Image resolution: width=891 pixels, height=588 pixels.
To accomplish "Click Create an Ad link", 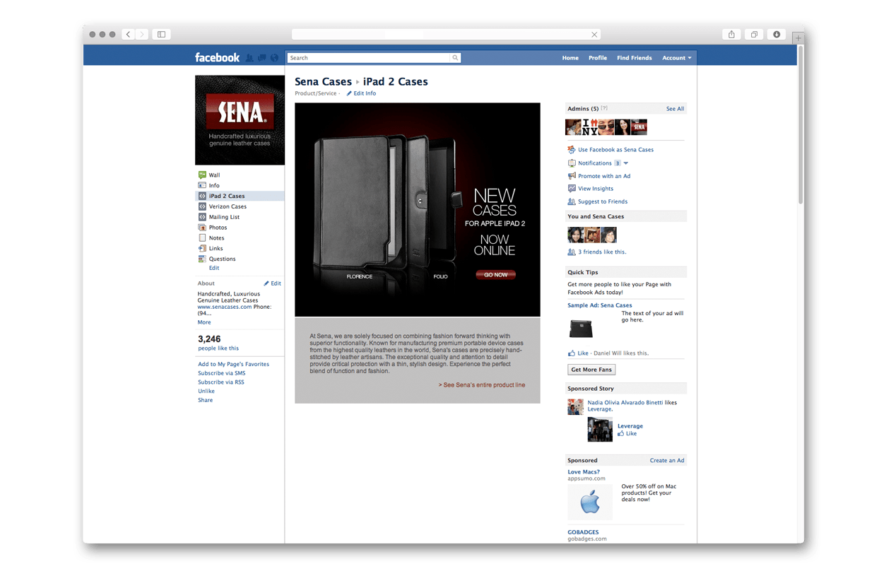I will pos(667,460).
